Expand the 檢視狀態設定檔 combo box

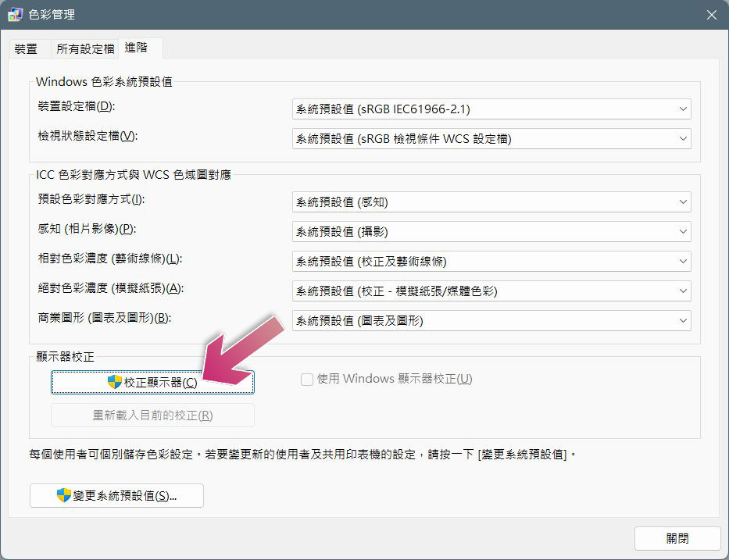tap(491, 139)
